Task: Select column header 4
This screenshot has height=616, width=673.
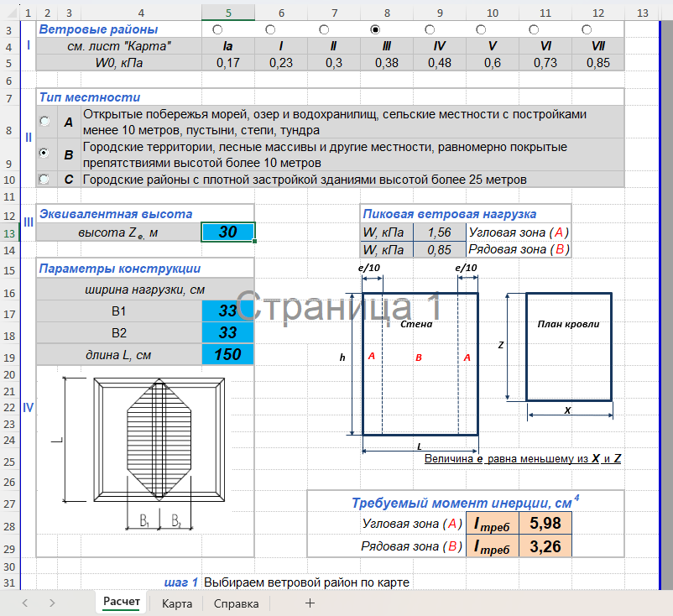Action: coord(141,13)
